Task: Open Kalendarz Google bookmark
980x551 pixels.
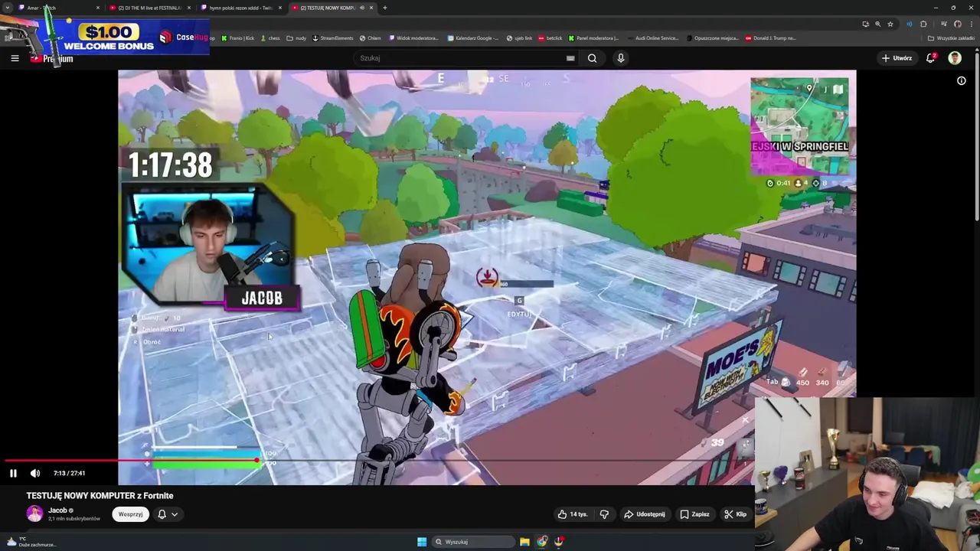Action: [x=473, y=37]
